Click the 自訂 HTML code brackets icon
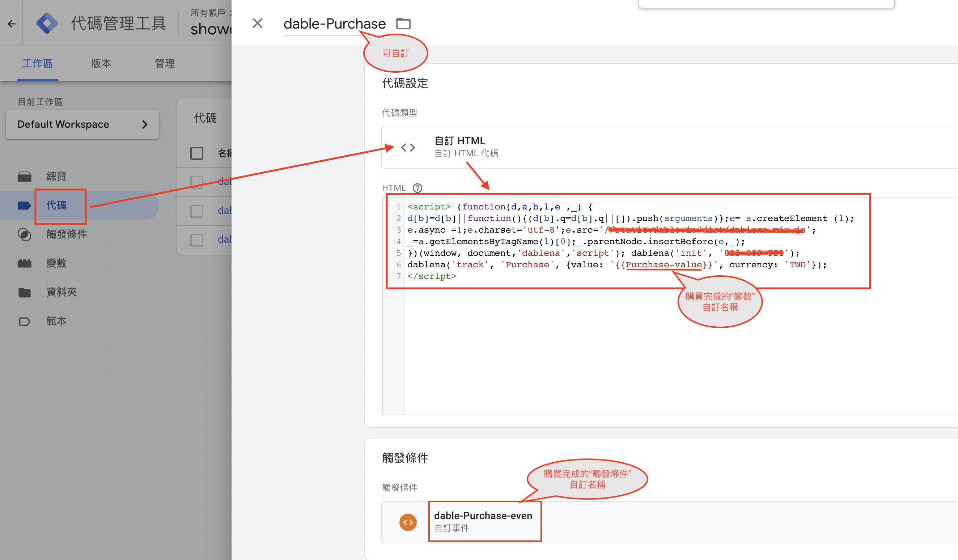 (x=408, y=147)
